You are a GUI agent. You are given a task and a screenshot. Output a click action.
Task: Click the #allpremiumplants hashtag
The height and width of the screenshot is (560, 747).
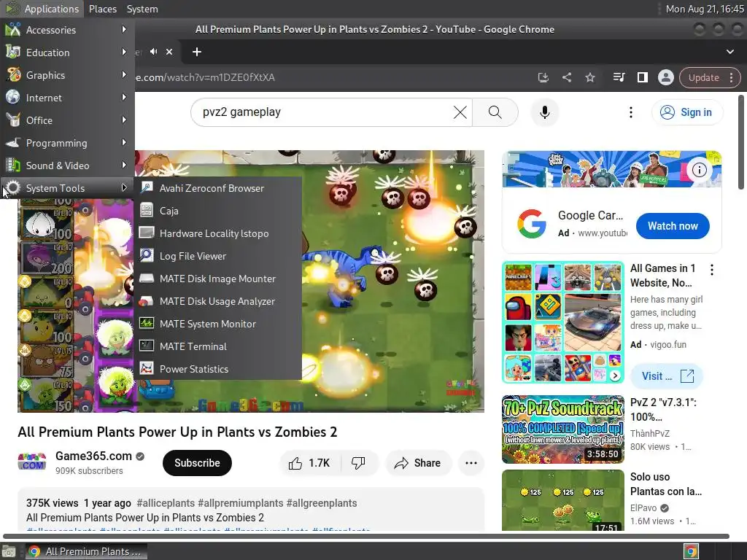(240, 503)
